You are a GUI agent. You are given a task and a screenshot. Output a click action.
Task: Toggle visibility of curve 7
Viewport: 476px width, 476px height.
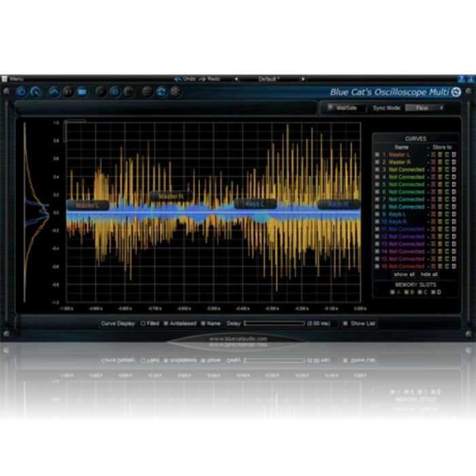tap(377, 199)
